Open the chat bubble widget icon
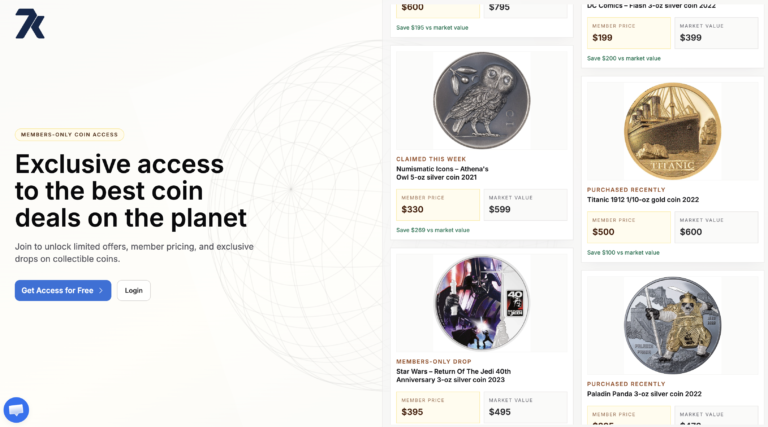The image size is (768, 427). 16,410
